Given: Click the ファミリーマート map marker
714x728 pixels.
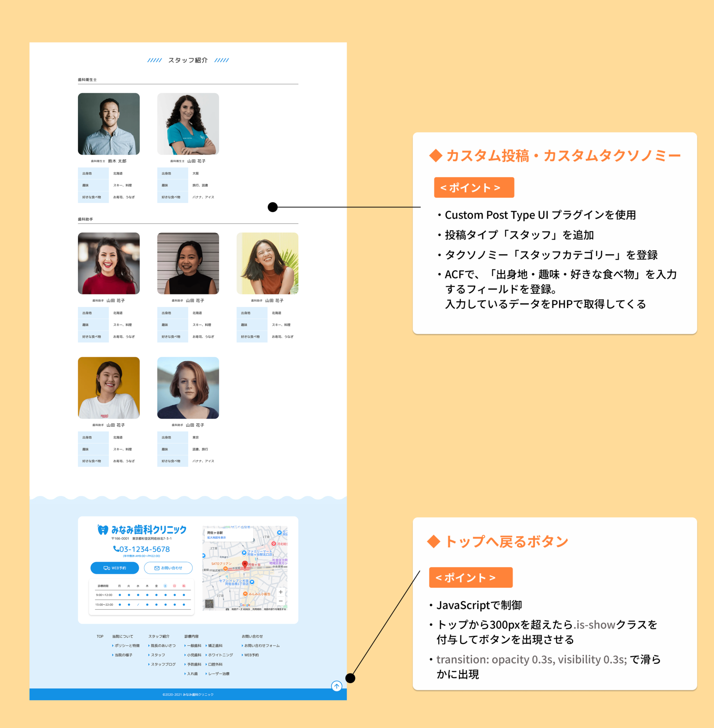Looking at the screenshot, I should [244, 552].
